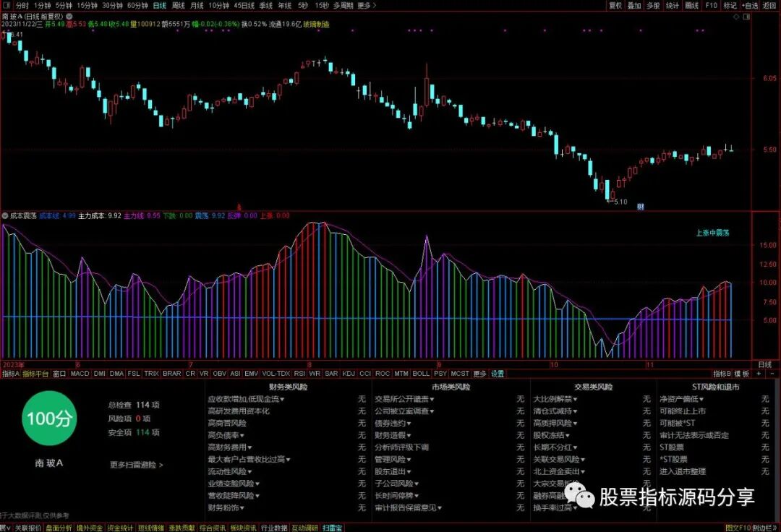Click the checkmark badge beside 南玻A (日线 前复权)
781x532 pixels.
click(69, 17)
